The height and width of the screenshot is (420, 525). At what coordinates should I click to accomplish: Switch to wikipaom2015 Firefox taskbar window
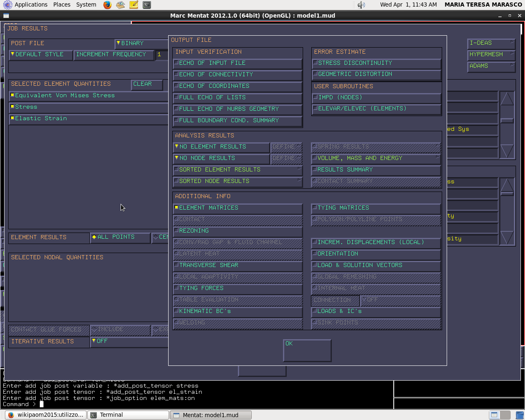tap(46, 415)
